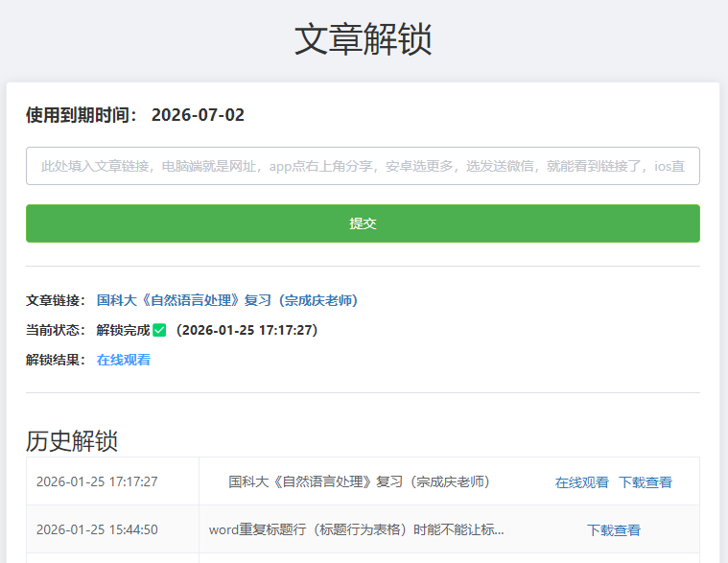This screenshot has width=728, height=563.
Task: Click the green unlock-complete checkmark icon
Action: click(x=159, y=330)
